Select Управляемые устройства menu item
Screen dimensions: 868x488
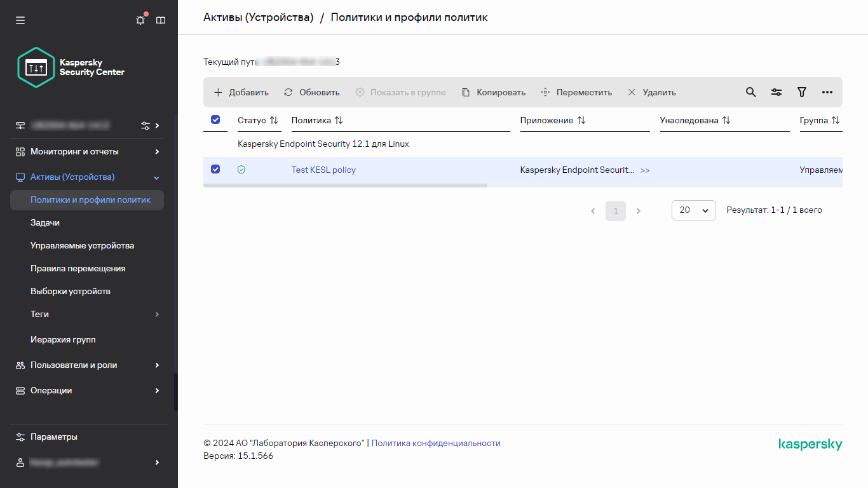pyautogui.click(x=82, y=246)
